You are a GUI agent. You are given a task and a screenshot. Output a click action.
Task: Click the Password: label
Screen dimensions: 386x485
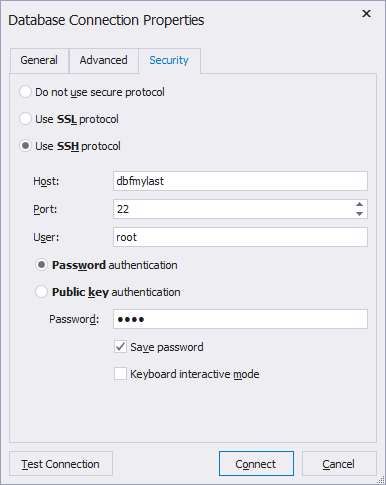pyautogui.click(x=74, y=319)
